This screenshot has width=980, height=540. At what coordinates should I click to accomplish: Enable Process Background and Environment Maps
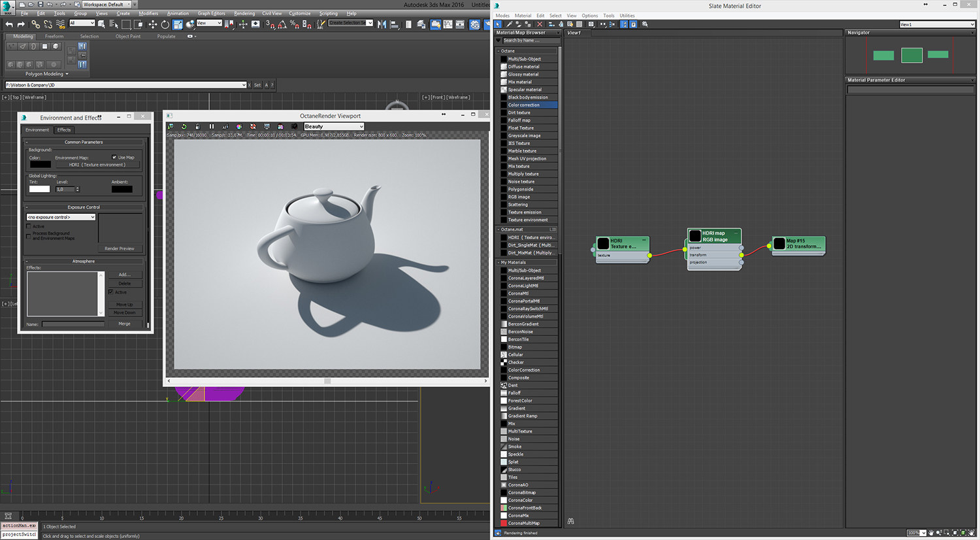point(29,235)
